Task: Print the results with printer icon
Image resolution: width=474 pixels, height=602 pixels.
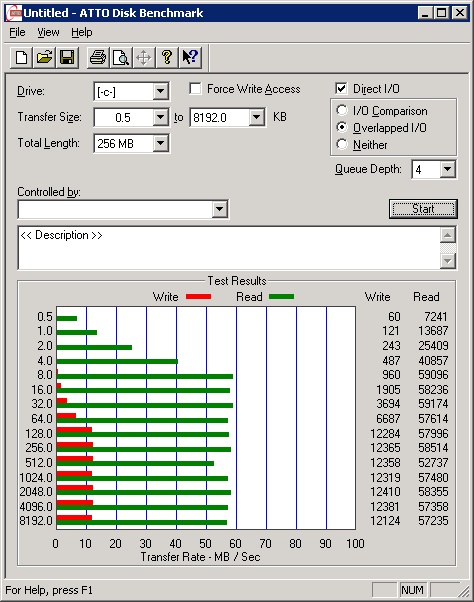Action: [98, 58]
